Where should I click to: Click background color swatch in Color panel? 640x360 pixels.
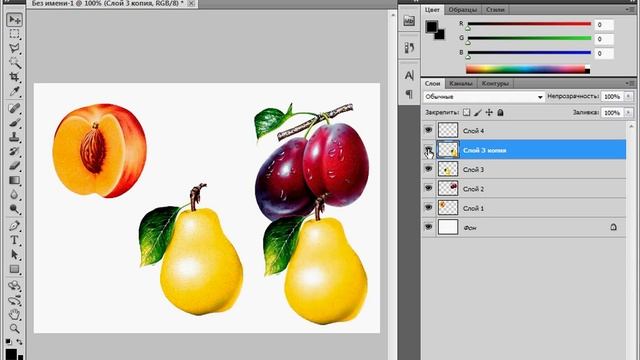point(440,36)
